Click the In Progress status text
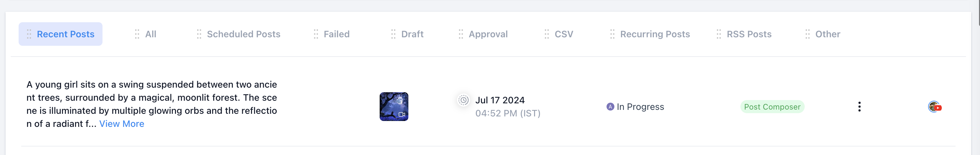This screenshot has height=155, width=980. click(640, 107)
